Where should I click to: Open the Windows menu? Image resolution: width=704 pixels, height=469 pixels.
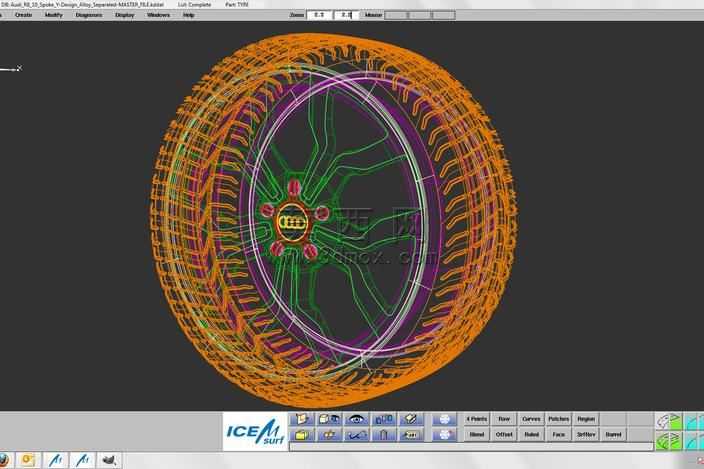[158, 15]
